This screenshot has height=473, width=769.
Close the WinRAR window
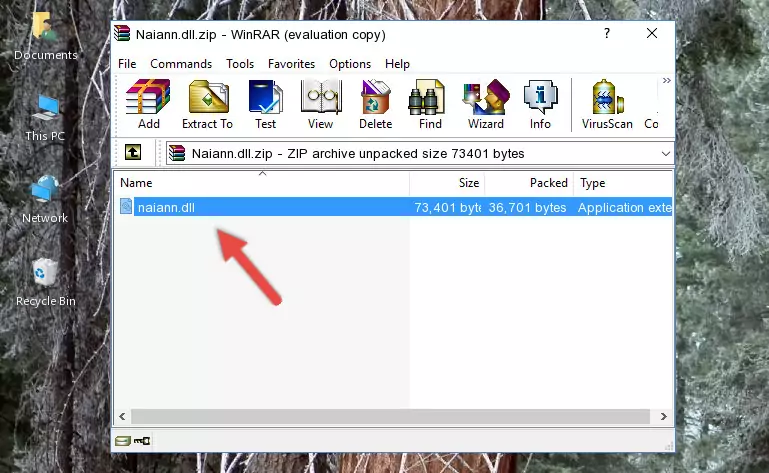point(652,33)
